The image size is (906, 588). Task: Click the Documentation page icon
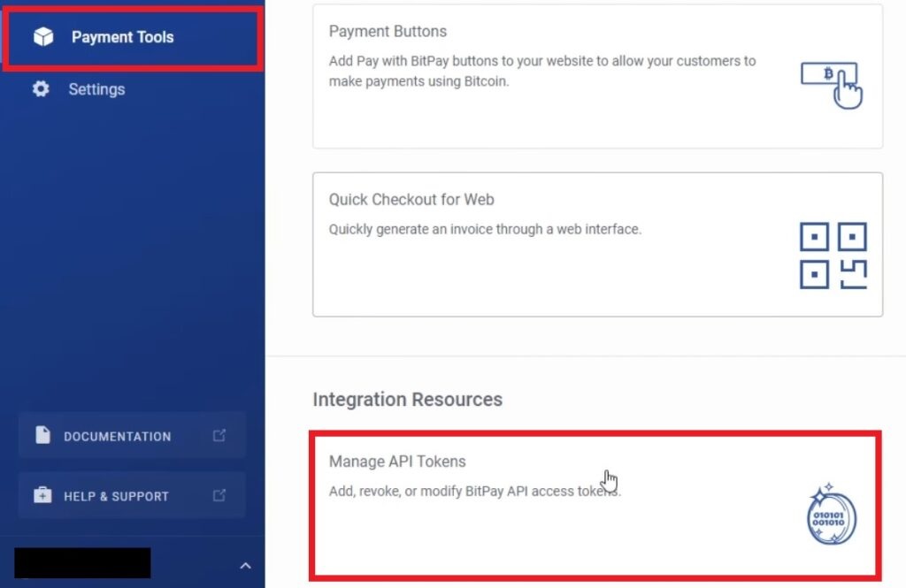tap(42, 435)
